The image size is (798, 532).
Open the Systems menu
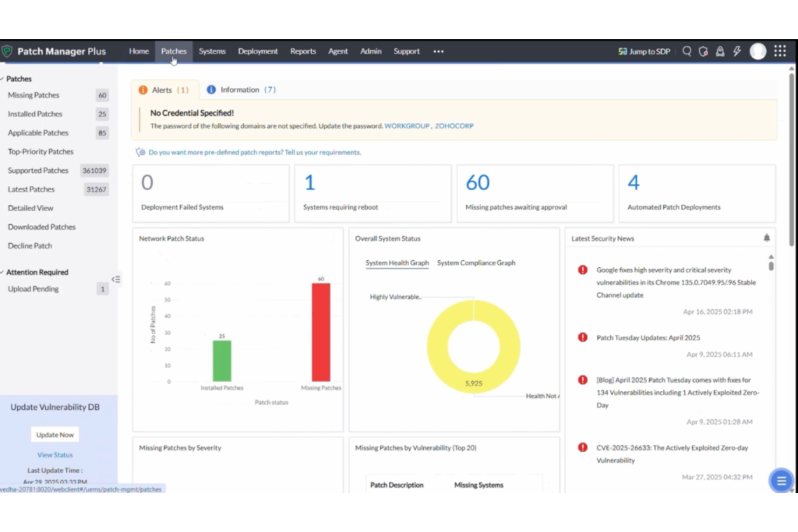click(x=212, y=51)
